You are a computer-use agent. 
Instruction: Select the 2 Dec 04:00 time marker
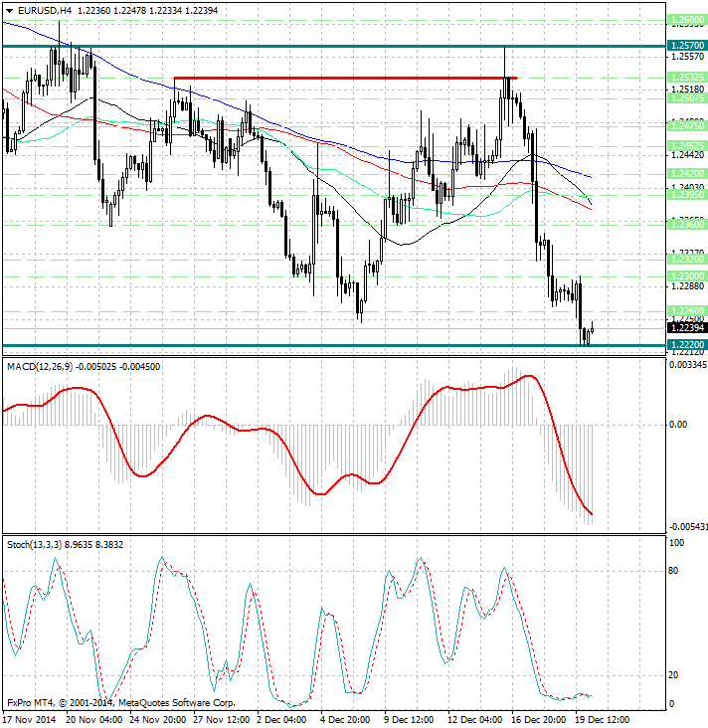coord(281,718)
